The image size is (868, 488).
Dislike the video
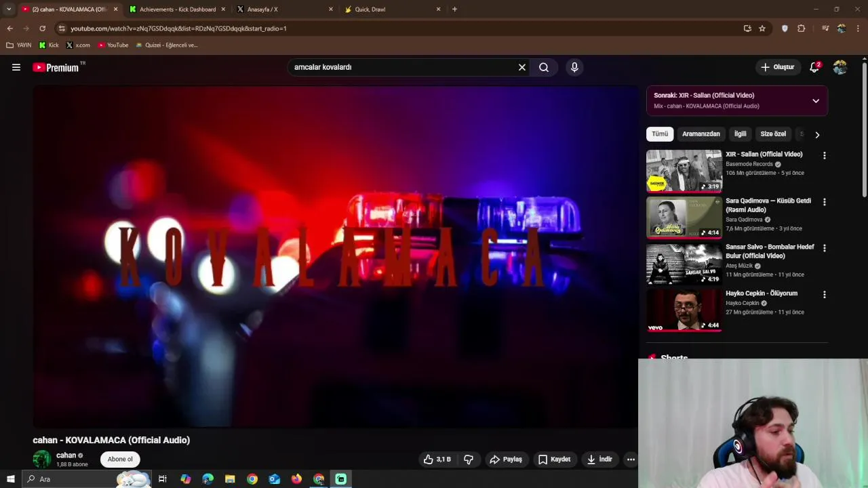[x=469, y=460]
